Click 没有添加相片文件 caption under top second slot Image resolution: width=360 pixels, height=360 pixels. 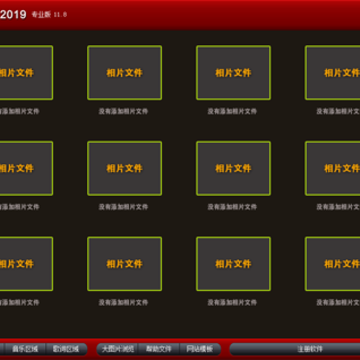pyautogui.click(x=123, y=111)
